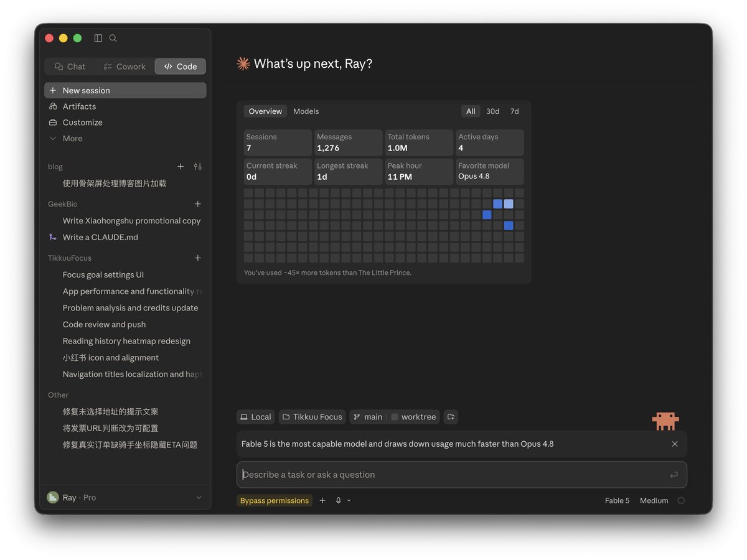Click the orange pixel mascot icon
The image size is (747, 560).
665,421
